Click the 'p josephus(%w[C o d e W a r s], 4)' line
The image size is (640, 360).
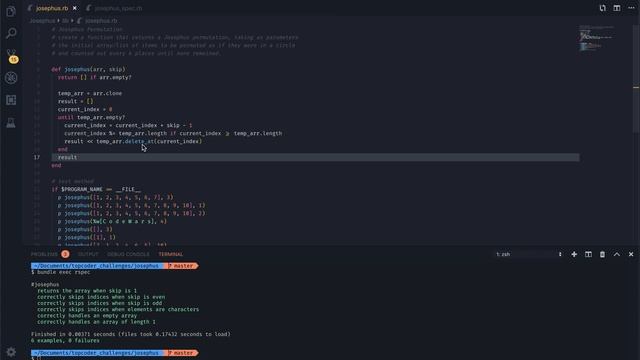tap(112, 221)
